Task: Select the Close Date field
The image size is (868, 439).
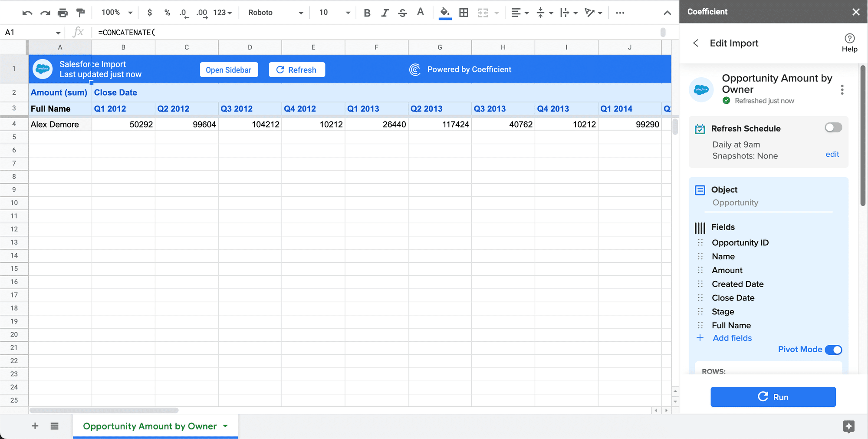Action: (x=733, y=298)
